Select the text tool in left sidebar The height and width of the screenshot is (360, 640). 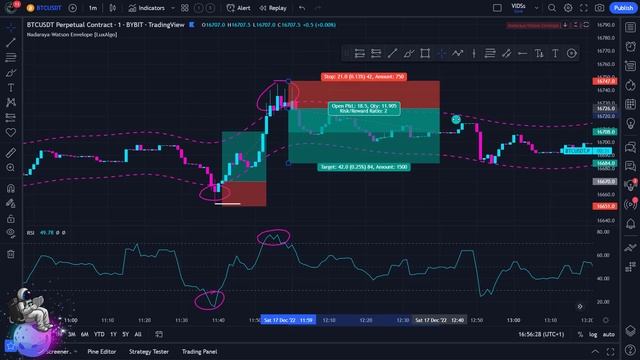(x=11, y=88)
